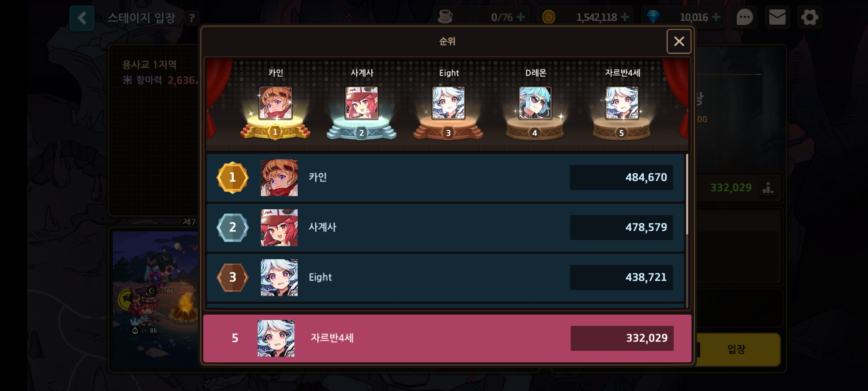Buy more blue gems with the plus
The image size is (868, 391).
pos(716,17)
